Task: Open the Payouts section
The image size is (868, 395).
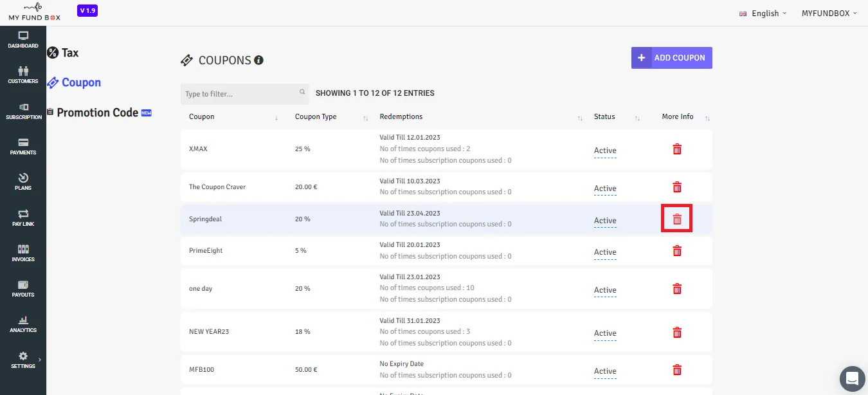Action: [23, 289]
